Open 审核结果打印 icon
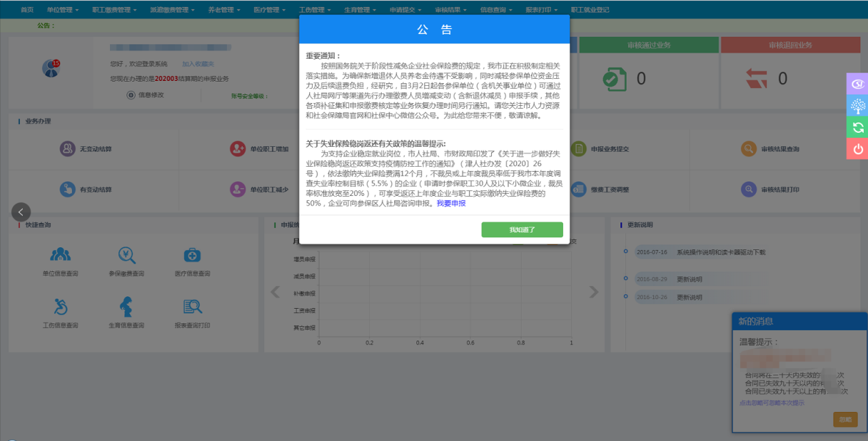This screenshot has height=441, width=868. coord(749,189)
